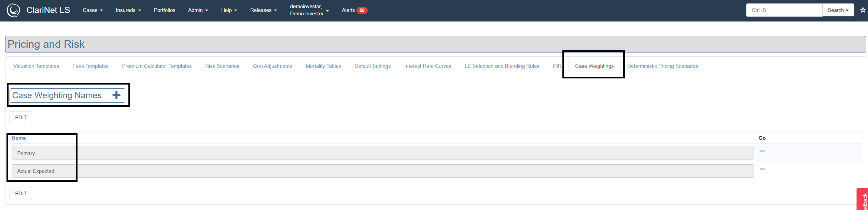
Task: Open the Cases dropdown menu
Action: coord(93,10)
